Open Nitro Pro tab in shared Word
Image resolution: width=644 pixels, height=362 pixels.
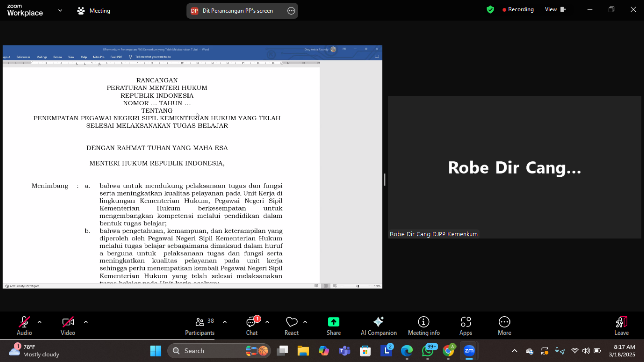pos(99,57)
